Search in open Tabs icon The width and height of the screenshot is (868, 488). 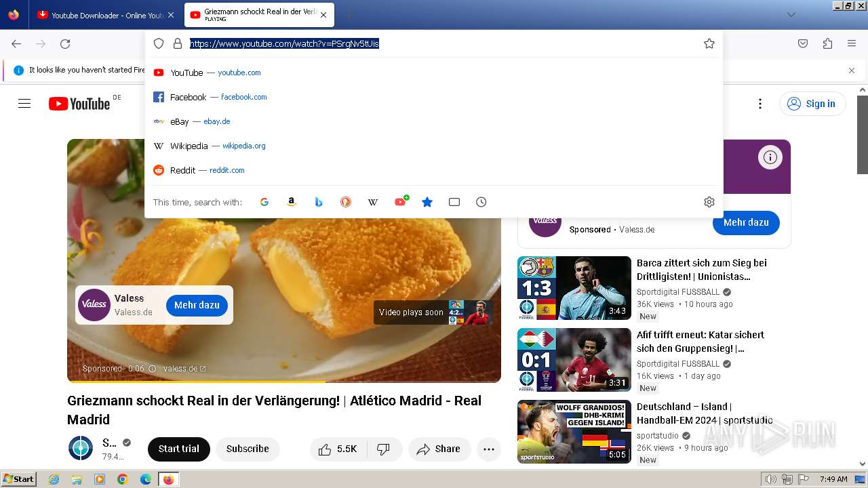[x=454, y=202]
